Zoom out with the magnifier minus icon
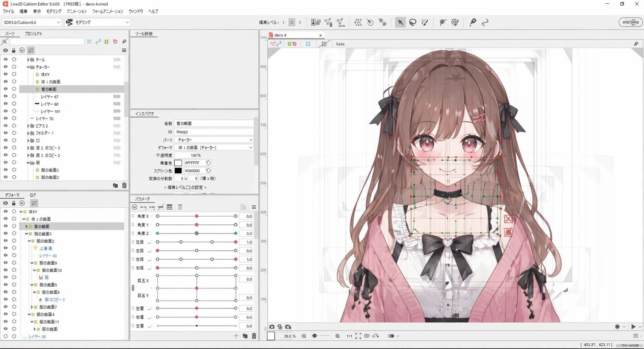 click(x=304, y=336)
